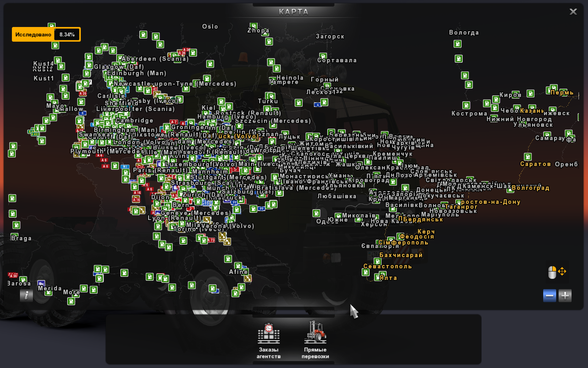Click the Cambridge city label
This screenshot has width=588, height=368.
click(134, 121)
